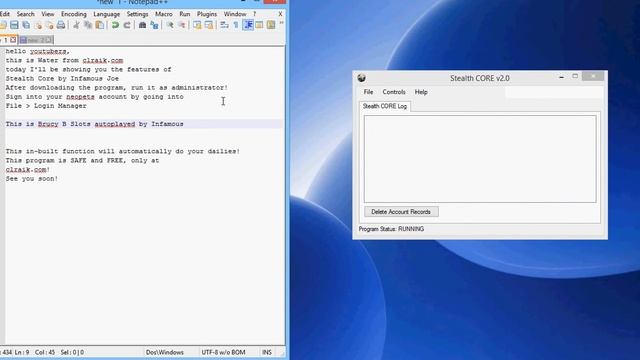Open Find with the binoculars icon
640x360 pixels.
click(x=142, y=25)
